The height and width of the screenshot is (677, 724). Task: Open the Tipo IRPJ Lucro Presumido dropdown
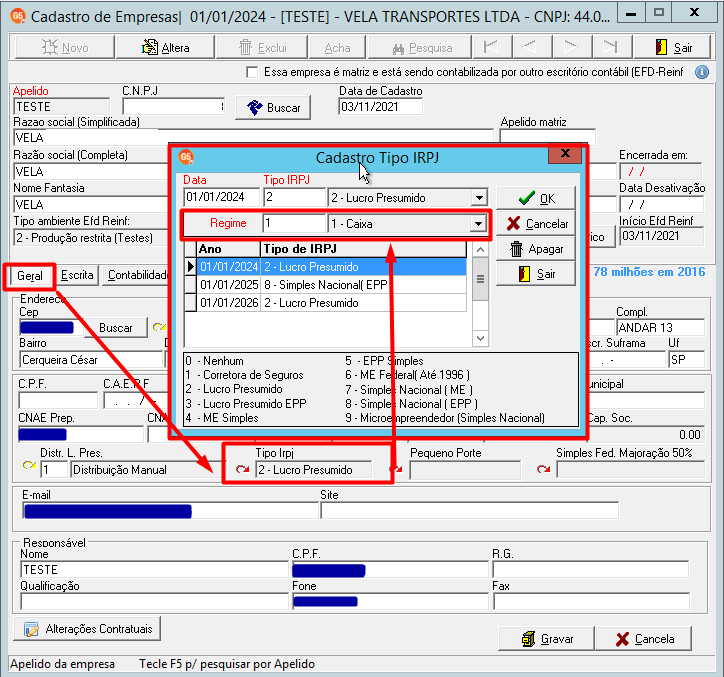click(x=480, y=198)
